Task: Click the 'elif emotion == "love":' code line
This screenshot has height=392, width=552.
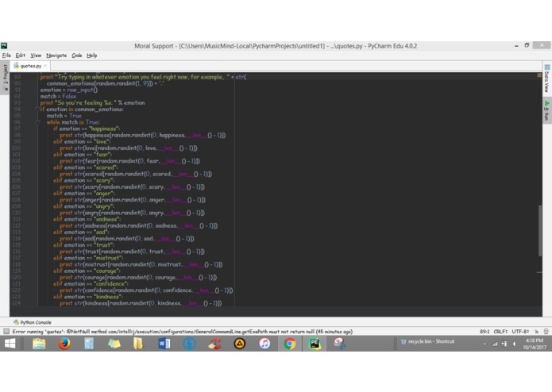Action: 82,142
